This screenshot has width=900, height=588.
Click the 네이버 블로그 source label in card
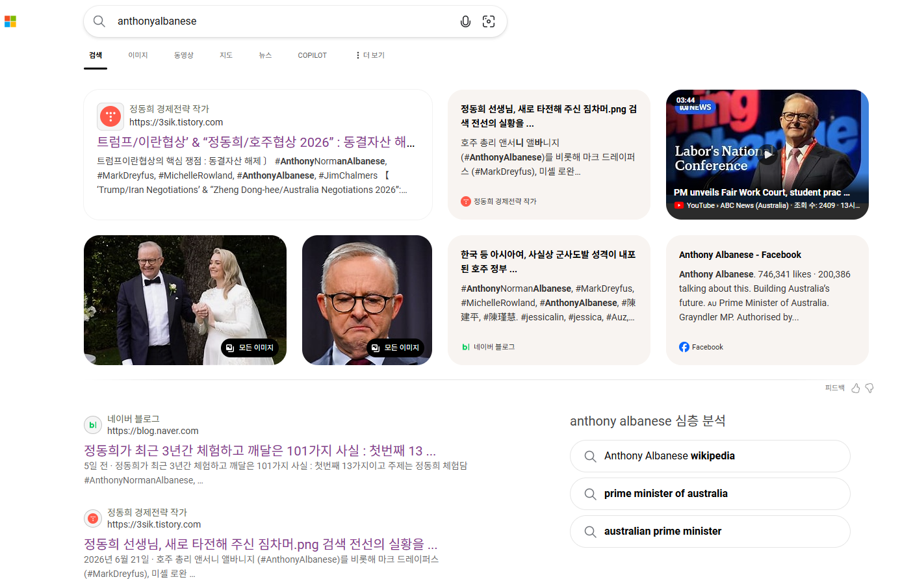pyautogui.click(x=494, y=347)
